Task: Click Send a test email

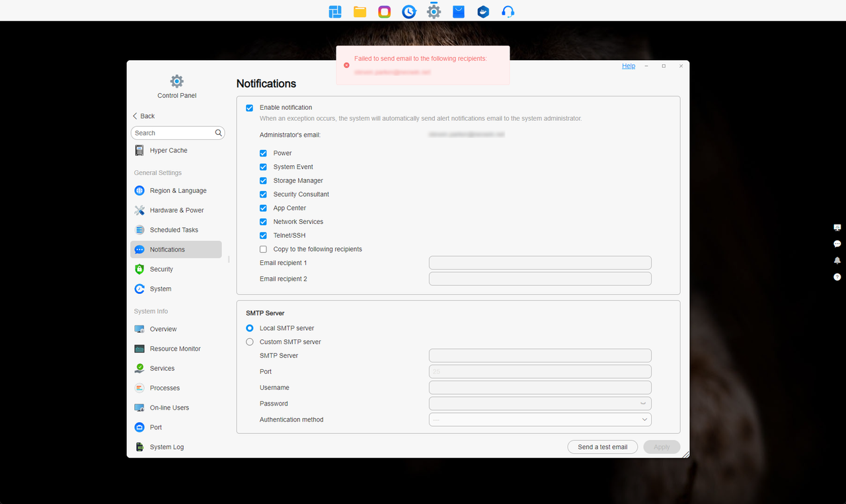Action: [602, 447]
